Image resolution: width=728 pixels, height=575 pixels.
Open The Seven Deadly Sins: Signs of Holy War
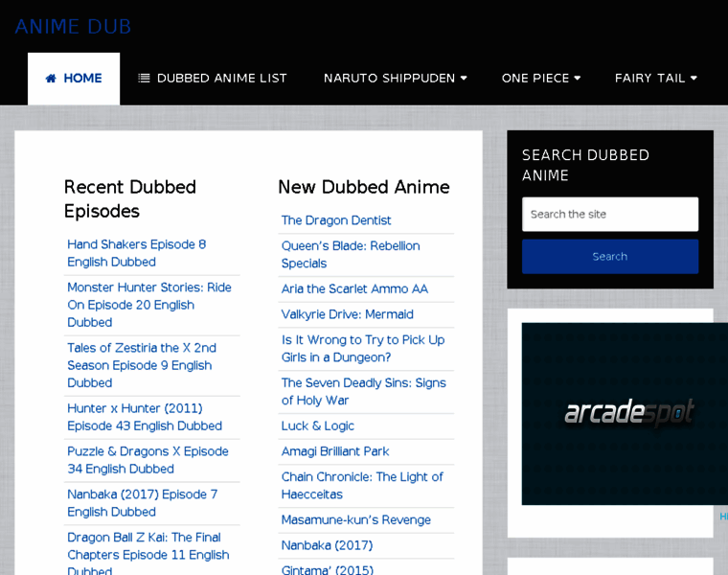[364, 392]
